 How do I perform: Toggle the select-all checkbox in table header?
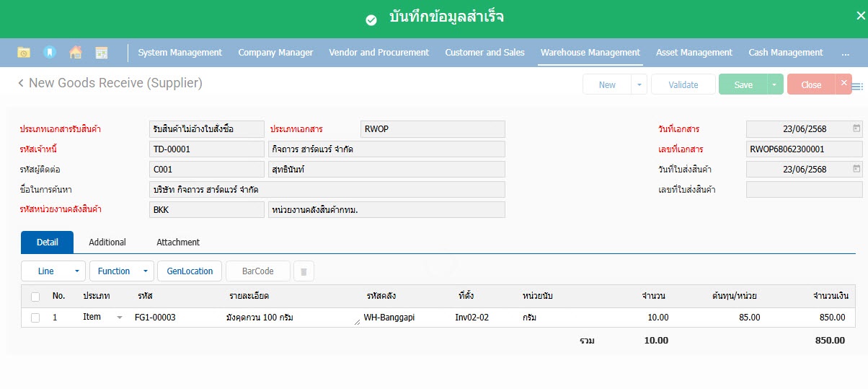point(35,296)
